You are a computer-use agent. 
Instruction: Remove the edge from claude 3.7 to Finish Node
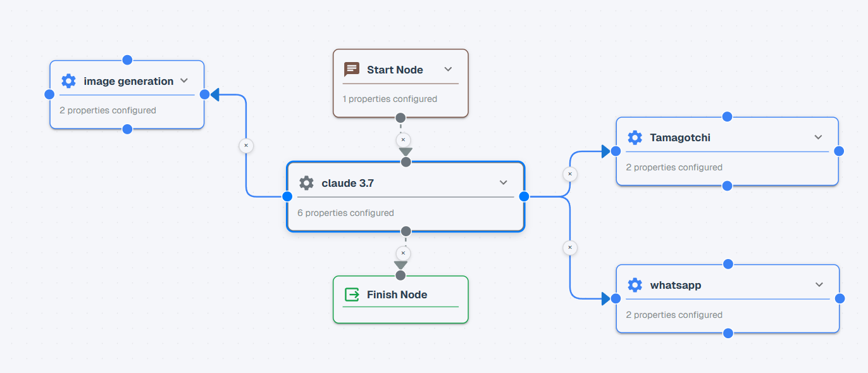coord(403,253)
